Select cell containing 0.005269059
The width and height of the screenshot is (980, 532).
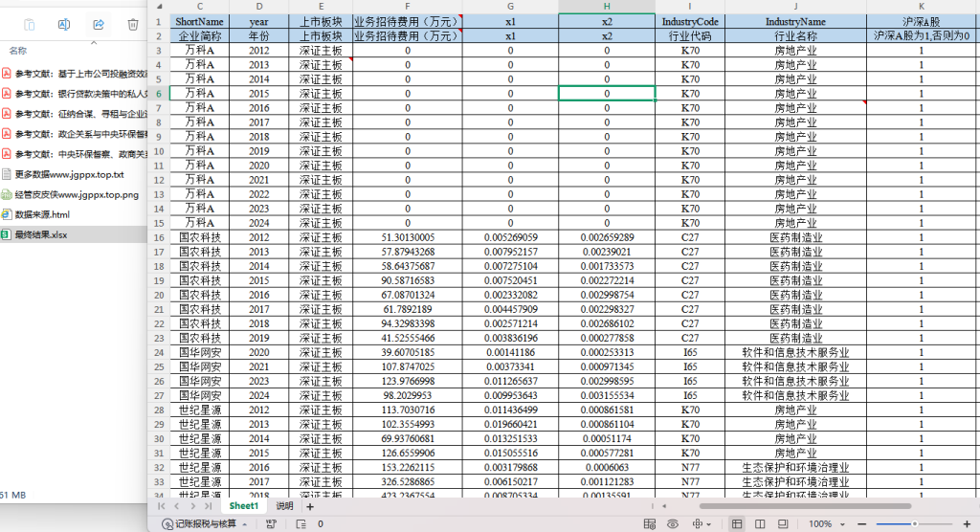pos(511,237)
